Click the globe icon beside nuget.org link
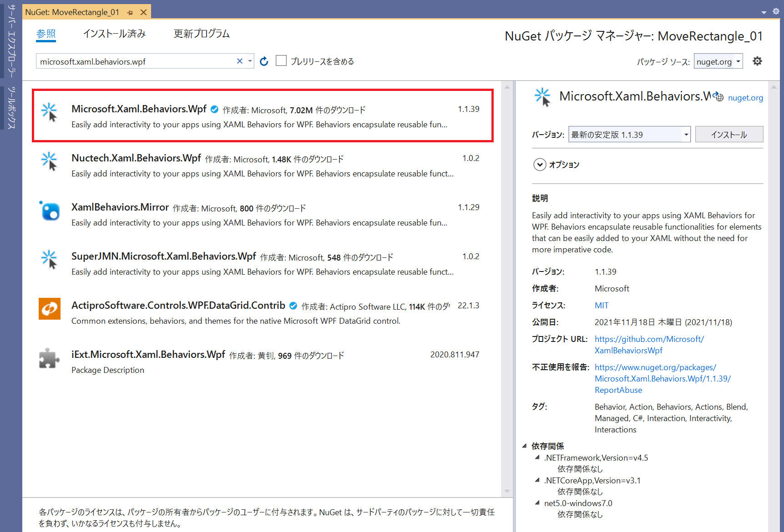The image size is (784, 532). tap(718, 97)
